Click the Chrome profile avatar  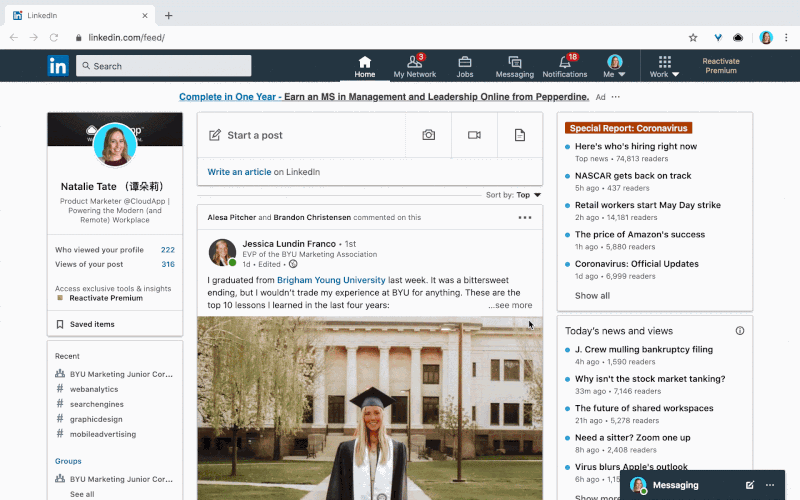[x=766, y=37]
